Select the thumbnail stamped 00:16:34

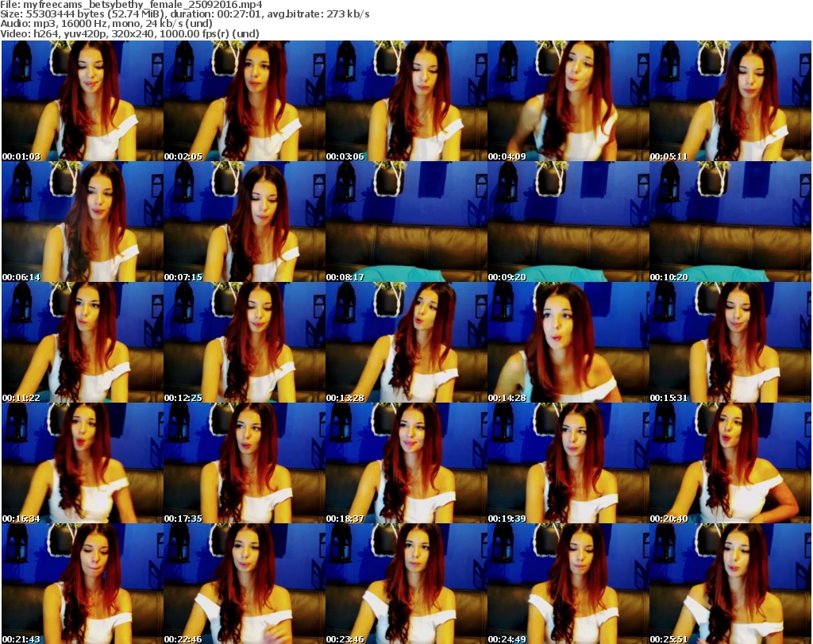coord(83,463)
